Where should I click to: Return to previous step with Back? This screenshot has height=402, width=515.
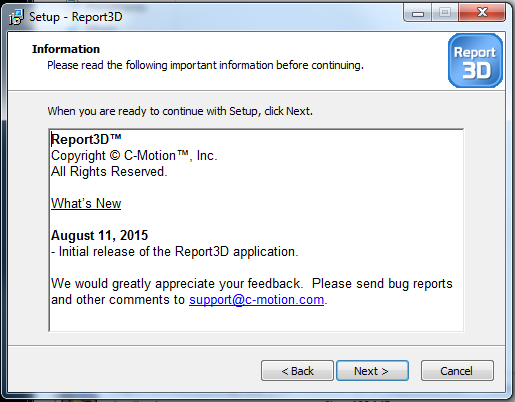point(297,370)
